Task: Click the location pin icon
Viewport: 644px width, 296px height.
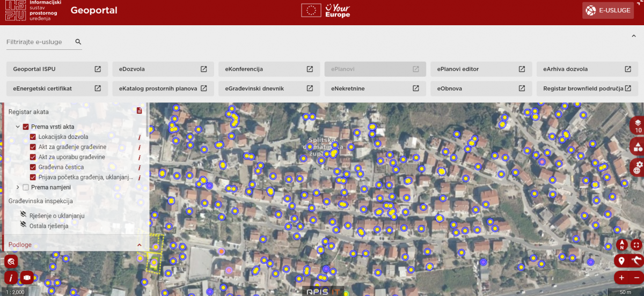Action: pos(622,261)
